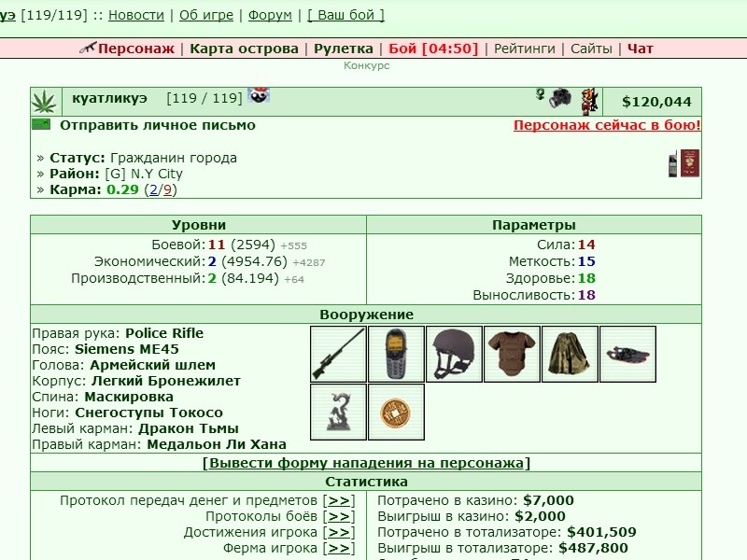Click the Siemens ME45 item name
Screen dimensions: 747x560
pyautogui.click(x=127, y=349)
